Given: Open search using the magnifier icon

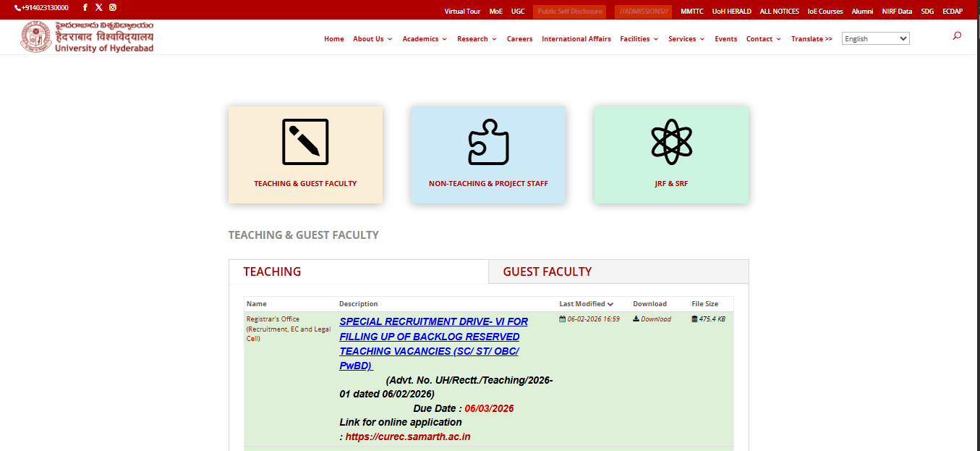Looking at the screenshot, I should coord(956,35).
